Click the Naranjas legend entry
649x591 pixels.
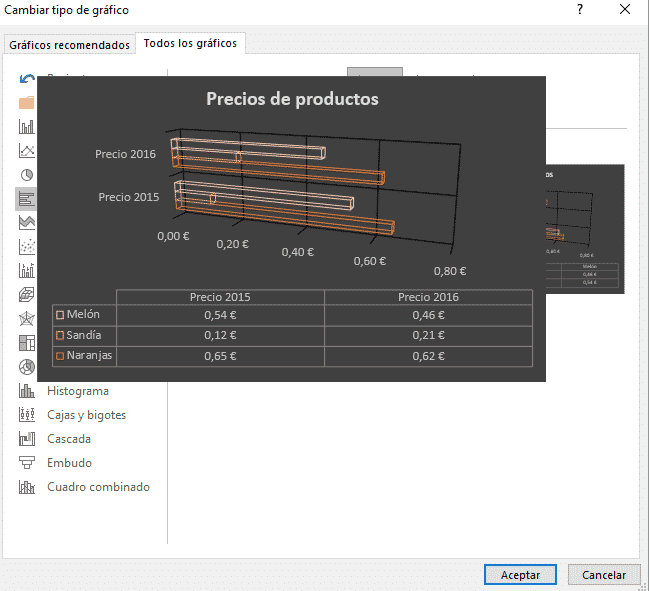[84, 356]
